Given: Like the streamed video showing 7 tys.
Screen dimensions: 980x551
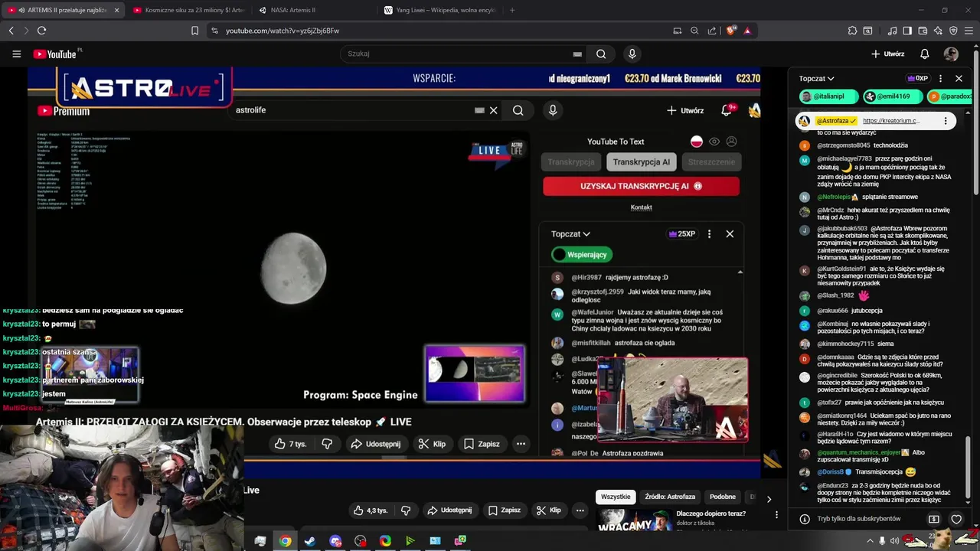Looking at the screenshot, I should 289,444.
